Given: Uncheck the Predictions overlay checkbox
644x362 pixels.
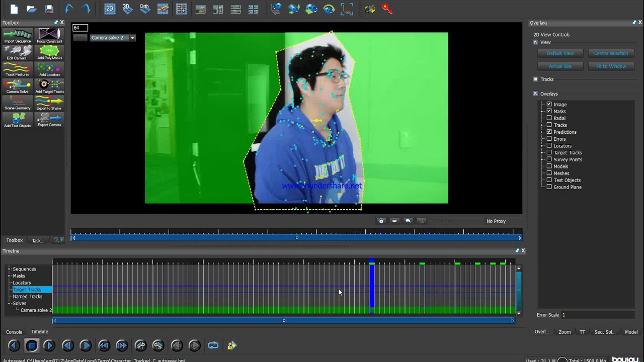Looking at the screenshot, I should pos(549,132).
